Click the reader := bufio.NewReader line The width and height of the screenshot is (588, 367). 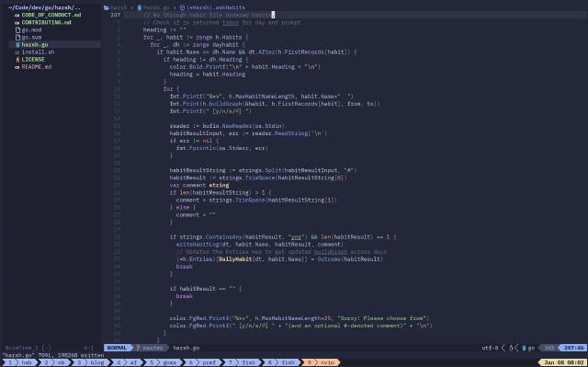pyautogui.click(x=227, y=126)
